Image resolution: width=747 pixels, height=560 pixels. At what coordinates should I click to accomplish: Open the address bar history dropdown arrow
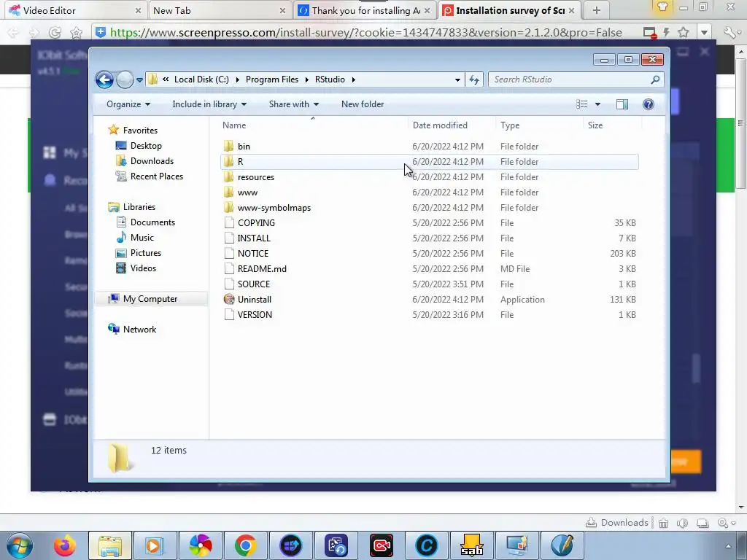point(457,79)
